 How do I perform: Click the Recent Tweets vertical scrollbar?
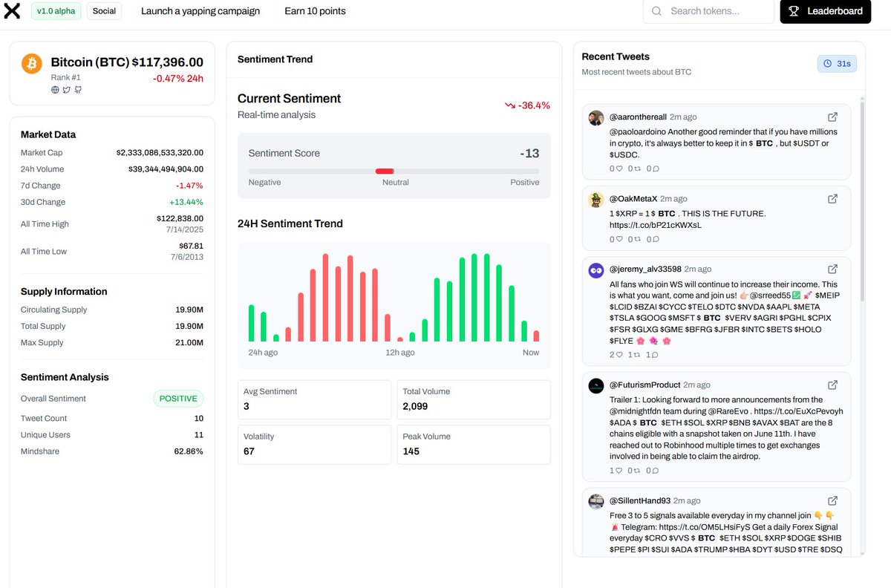(862, 200)
